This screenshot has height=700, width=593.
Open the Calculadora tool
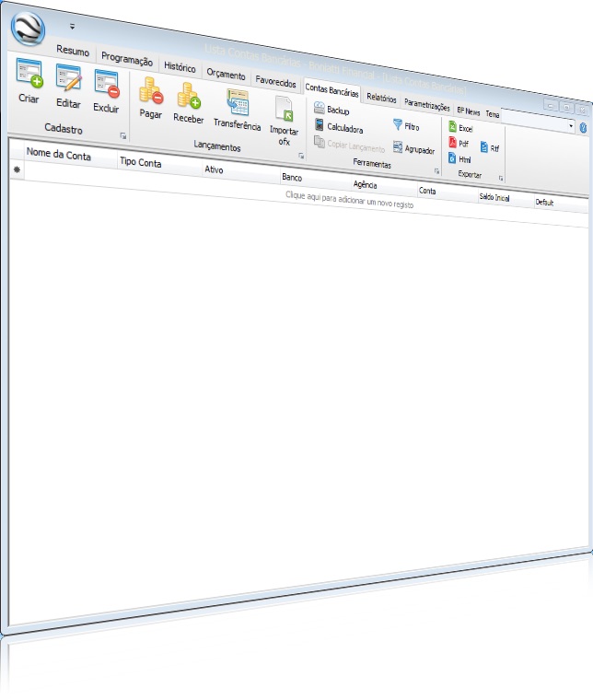pos(339,126)
